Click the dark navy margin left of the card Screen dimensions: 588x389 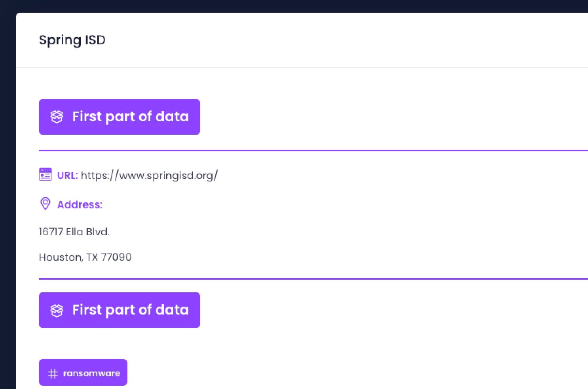point(8,198)
